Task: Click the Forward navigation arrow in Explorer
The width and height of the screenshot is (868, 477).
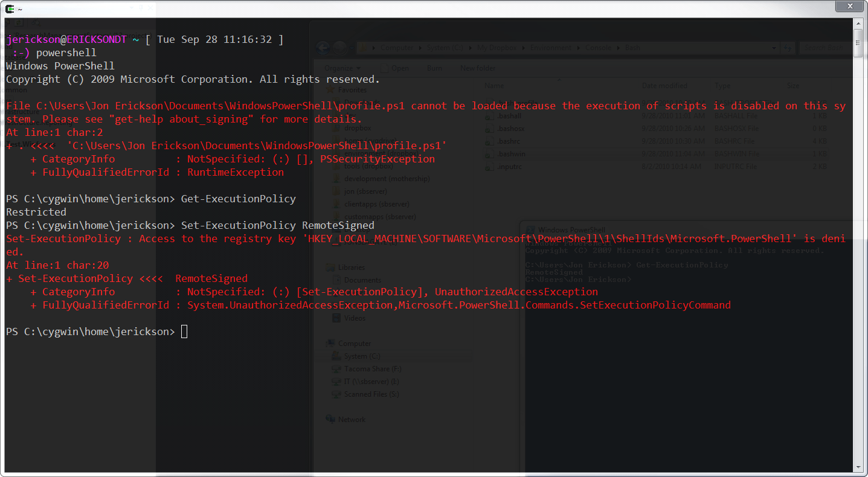Action: pos(339,47)
